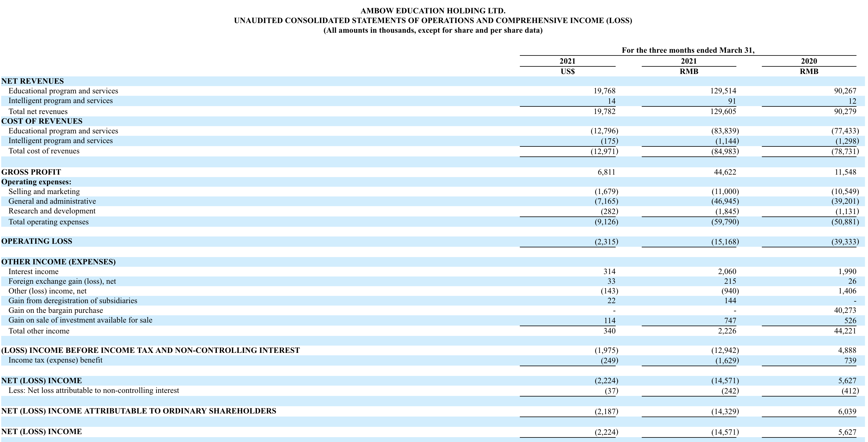Click the AMBOW EDUCATION HOLDING LTD. title
868x442 pixels.
pyautogui.click(x=433, y=11)
